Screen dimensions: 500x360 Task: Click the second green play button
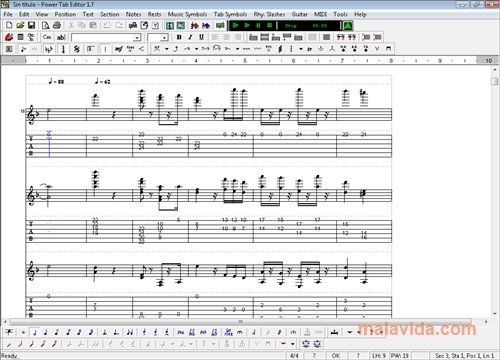pos(247,25)
